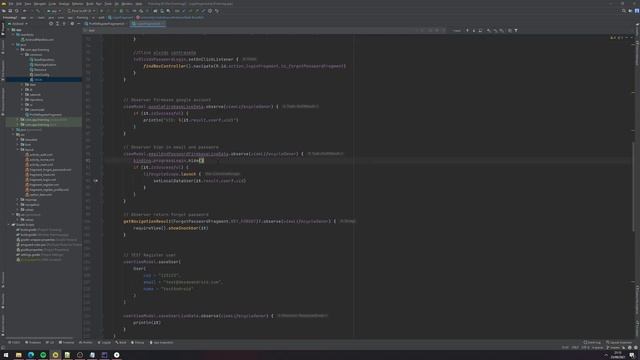Open the Build menu in menu bar
The width and height of the screenshot is (640, 360).
click(x=89, y=4)
